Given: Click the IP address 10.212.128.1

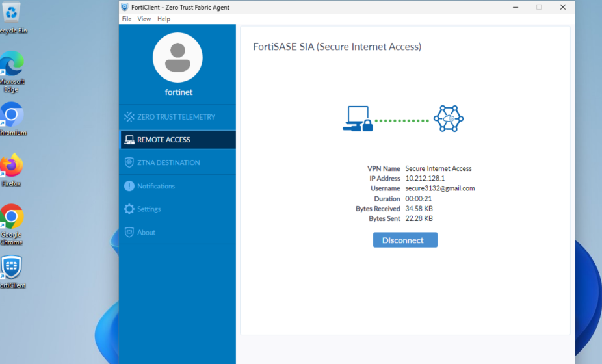Looking at the screenshot, I should pos(425,179).
